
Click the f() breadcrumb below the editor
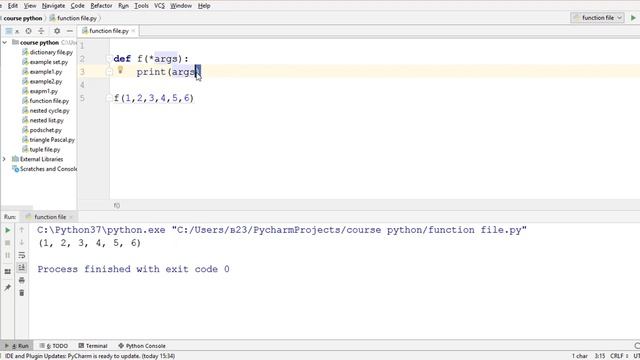[117, 205]
